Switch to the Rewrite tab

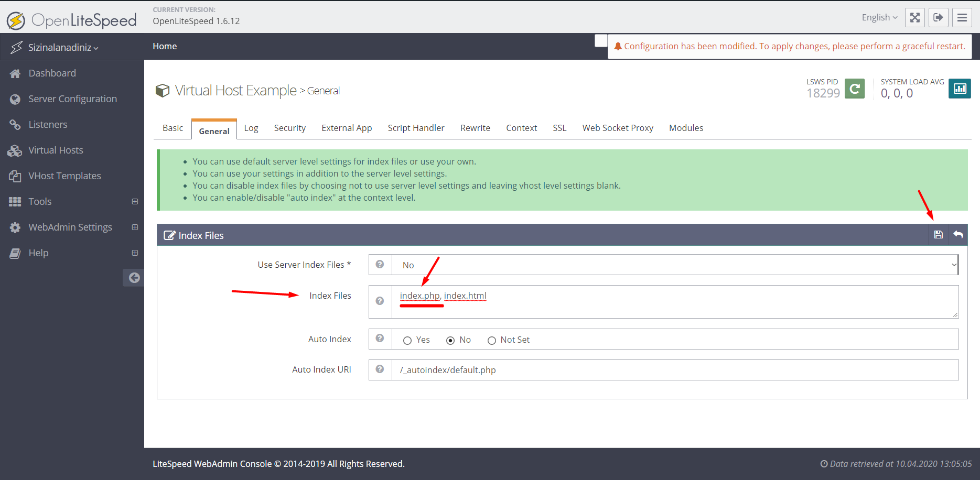[x=475, y=128]
